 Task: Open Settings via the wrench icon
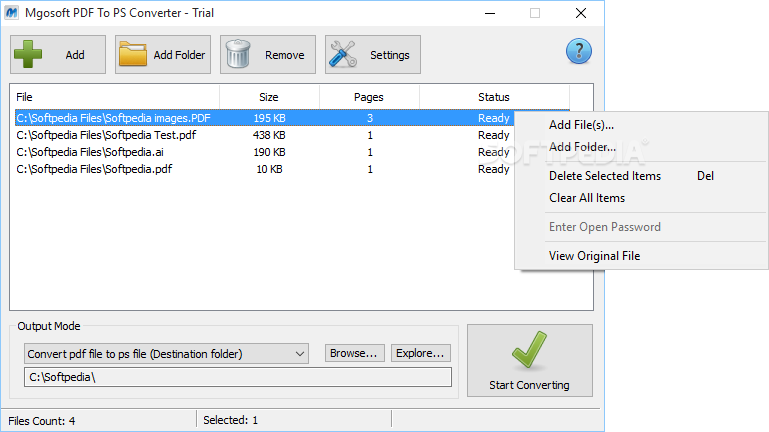click(x=343, y=54)
